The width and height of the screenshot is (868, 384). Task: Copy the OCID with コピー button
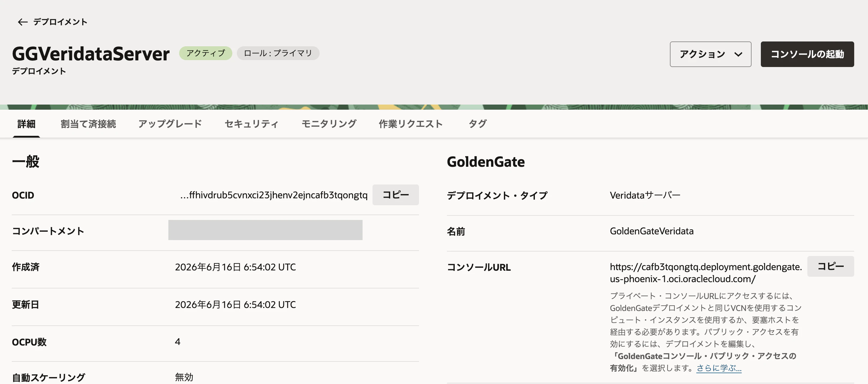point(396,195)
